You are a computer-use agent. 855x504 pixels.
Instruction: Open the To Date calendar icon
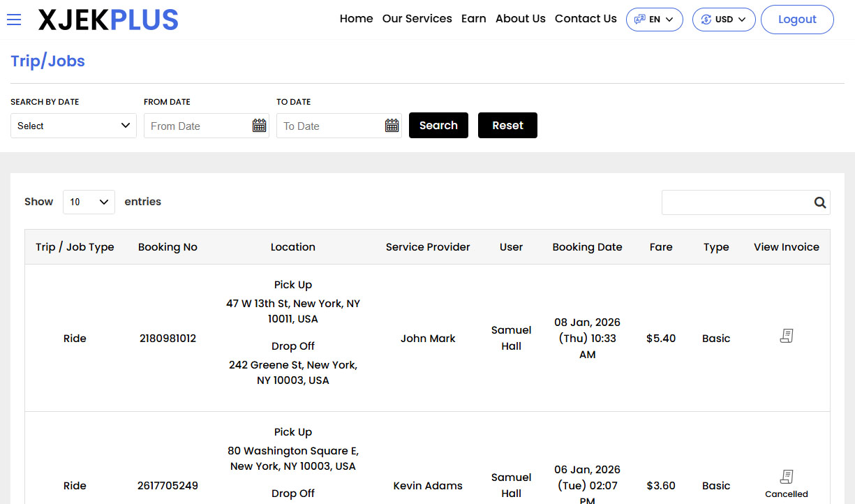(x=392, y=126)
